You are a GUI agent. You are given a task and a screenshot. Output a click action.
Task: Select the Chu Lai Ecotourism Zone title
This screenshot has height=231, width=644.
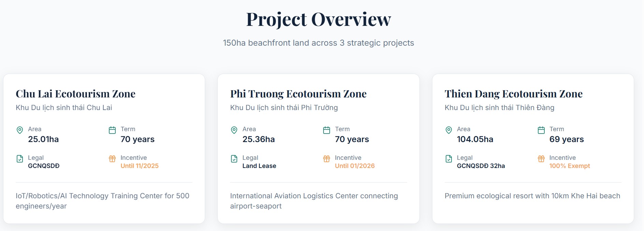pyautogui.click(x=75, y=94)
